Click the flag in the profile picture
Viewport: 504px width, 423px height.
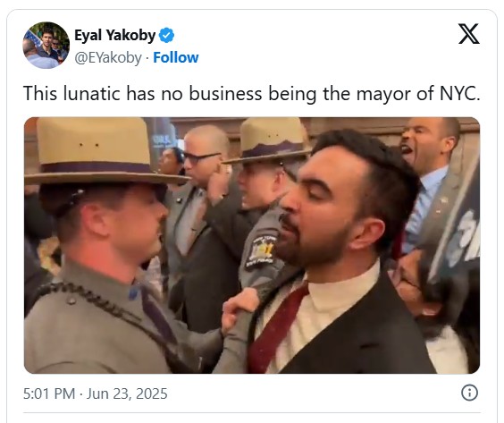33,38
